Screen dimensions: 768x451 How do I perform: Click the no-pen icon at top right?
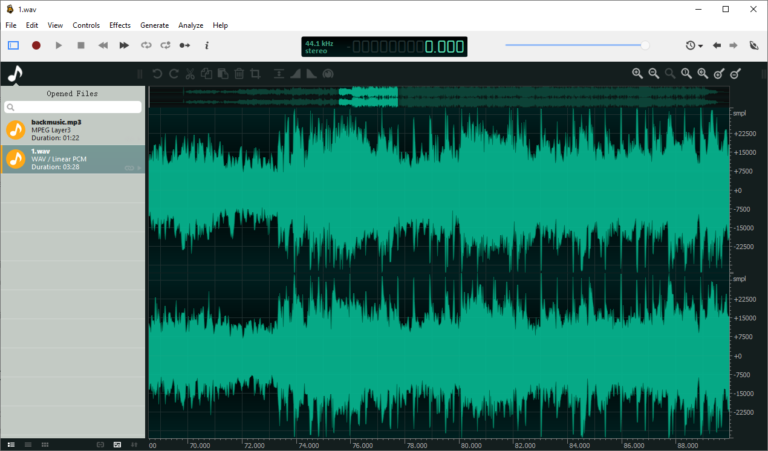pos(754,45)
